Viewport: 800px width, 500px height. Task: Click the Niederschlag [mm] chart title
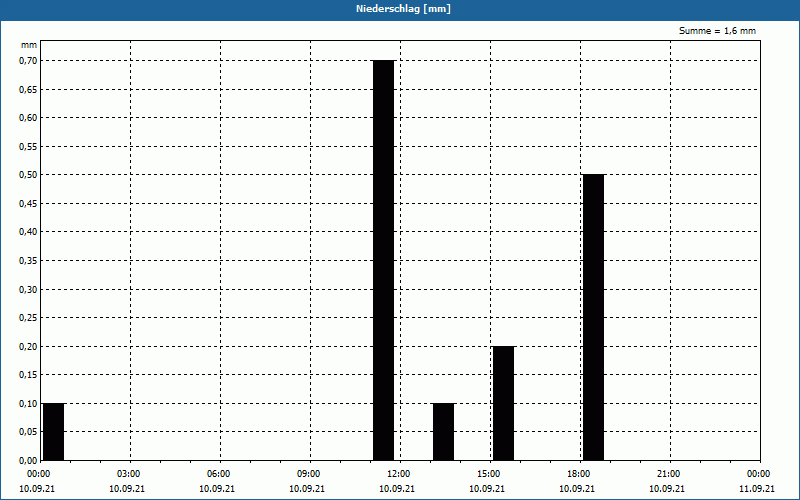(x=403, y=9)
